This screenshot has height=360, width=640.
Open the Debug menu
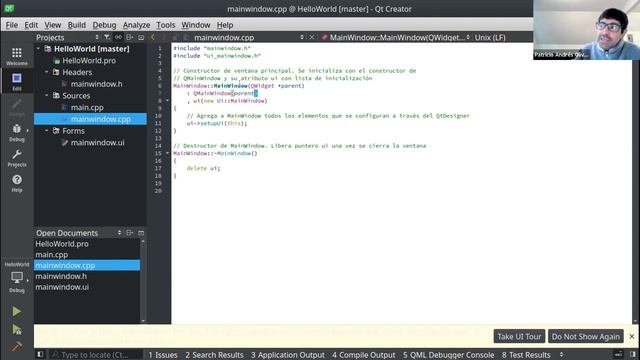pyautogui.click(x=104, y=25)
